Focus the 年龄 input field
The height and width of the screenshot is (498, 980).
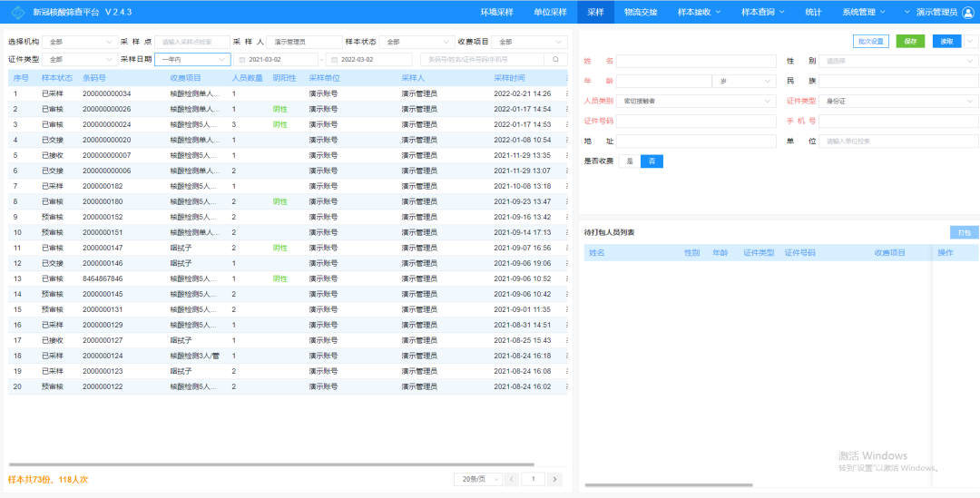pyautogui.click(x=663, y=82)
